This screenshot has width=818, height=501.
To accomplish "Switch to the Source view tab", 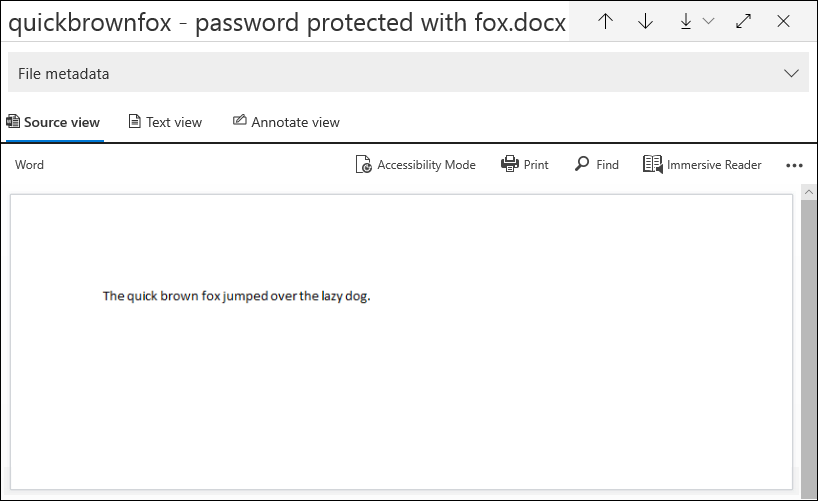I will pyautogui.click(x=53, y=122).
